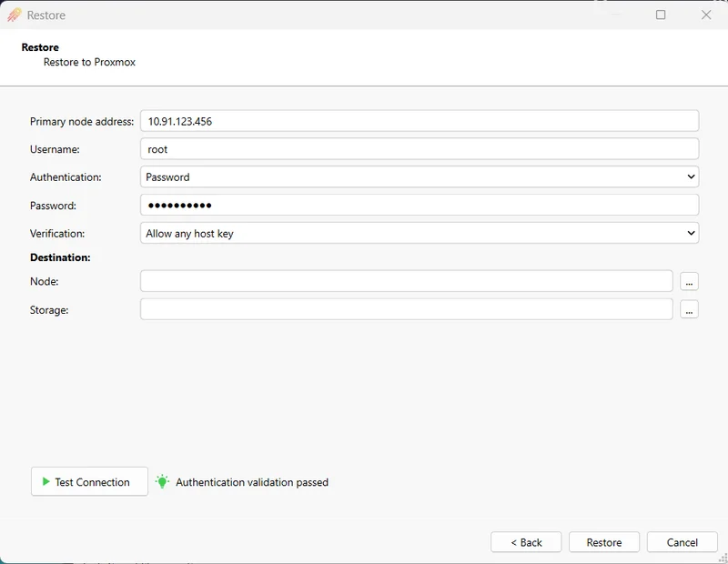This screenshot has width=728, height=564.
Task: Click the Authentication validation passed message
Action: (252, 482)
